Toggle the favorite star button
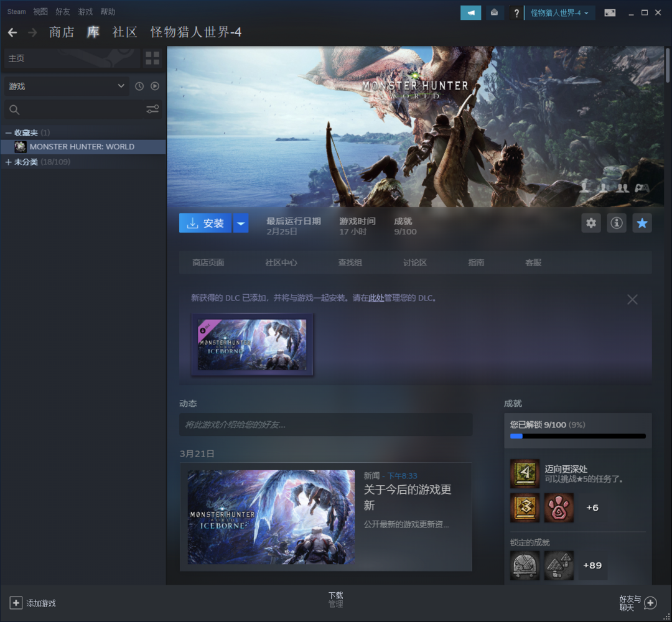 [x=642, y=223]
